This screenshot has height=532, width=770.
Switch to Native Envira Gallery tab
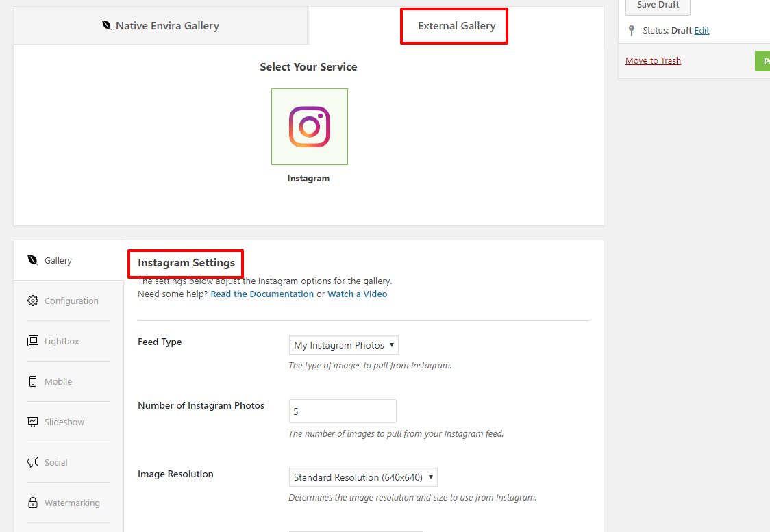pos(160,25)
